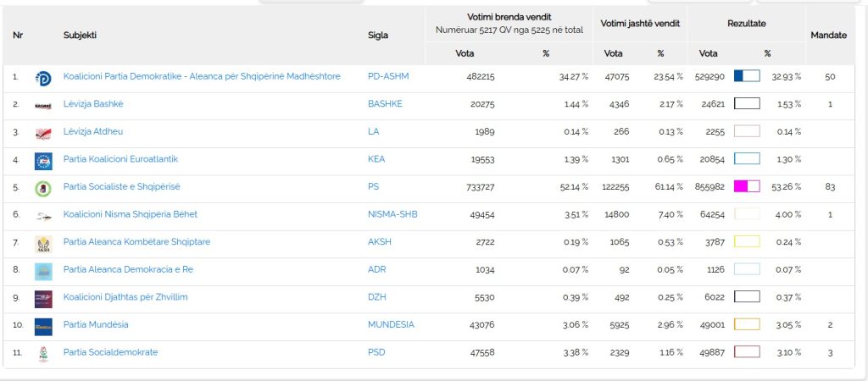Click the magenta PS results bar
This screenshot has height=381, width=868.
click(x=747, y=186)
